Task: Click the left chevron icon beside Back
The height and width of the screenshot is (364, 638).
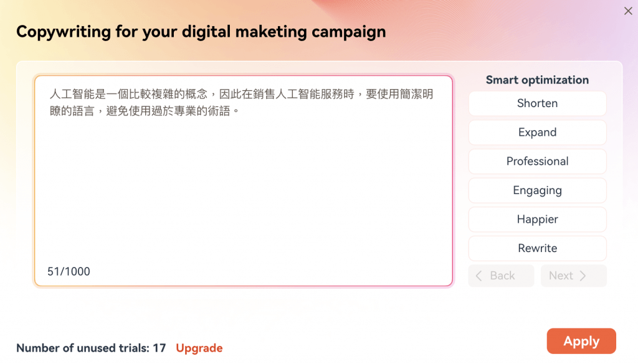Action: point(479,276)
